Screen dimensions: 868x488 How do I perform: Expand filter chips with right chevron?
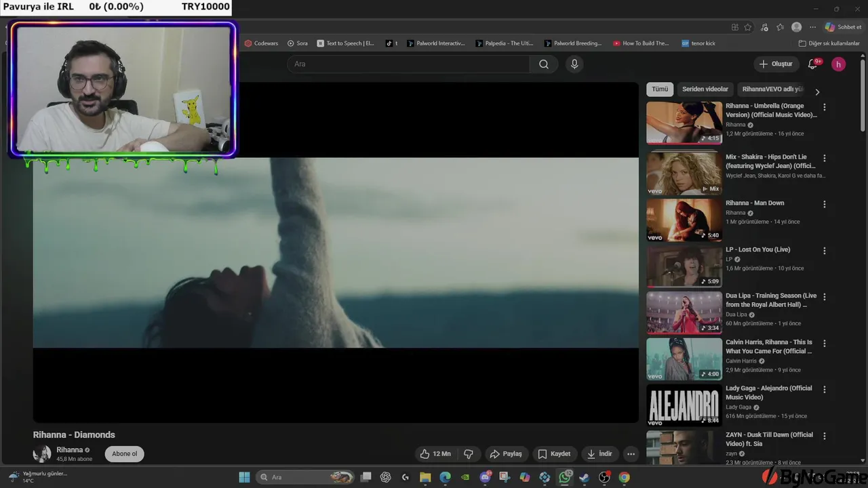coord(817,91)
